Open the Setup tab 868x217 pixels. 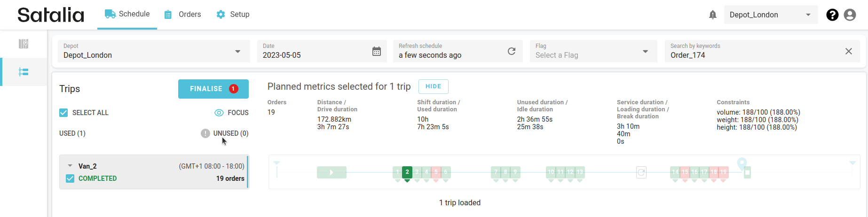(233, 15)
